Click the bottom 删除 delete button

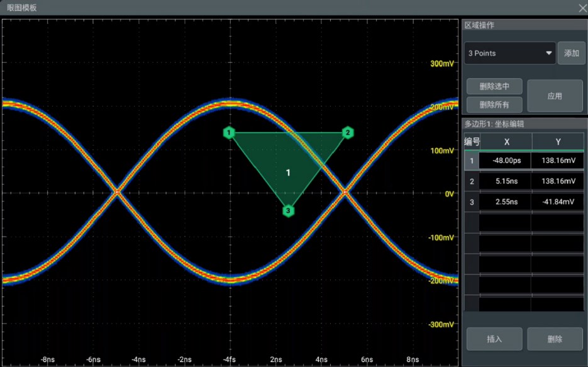tap(555, 339)
